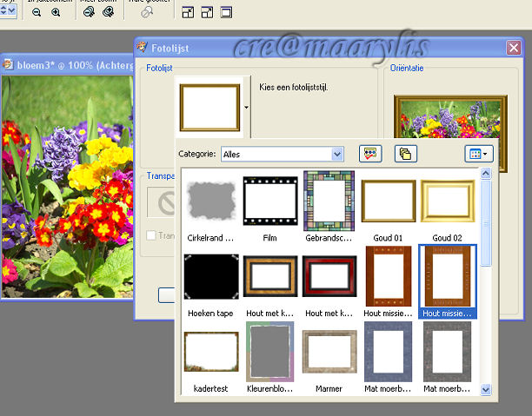Click the 'Film' label
Viewport: 532px width, 416px height.
270,238
